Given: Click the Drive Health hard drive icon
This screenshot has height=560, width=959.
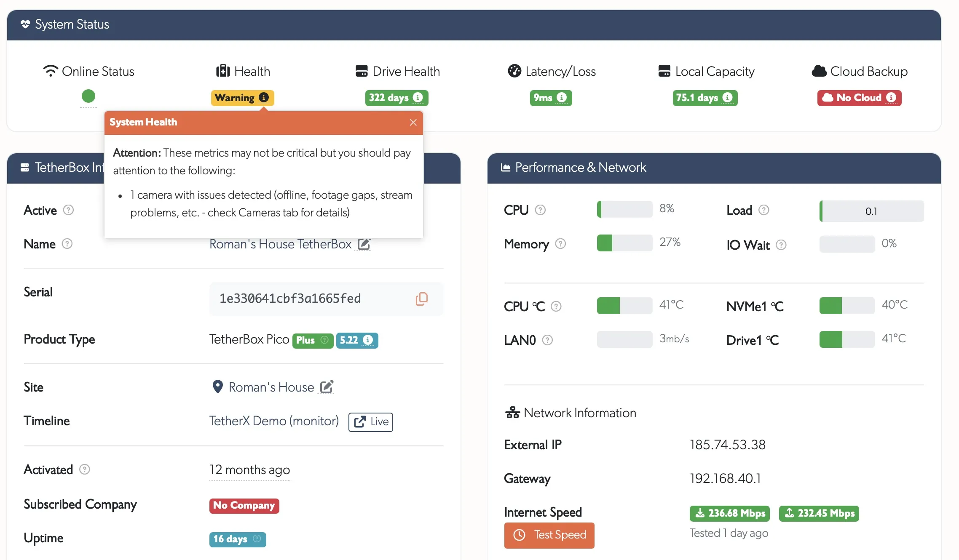Looking at the screenshot, I should tap(361, 70).
